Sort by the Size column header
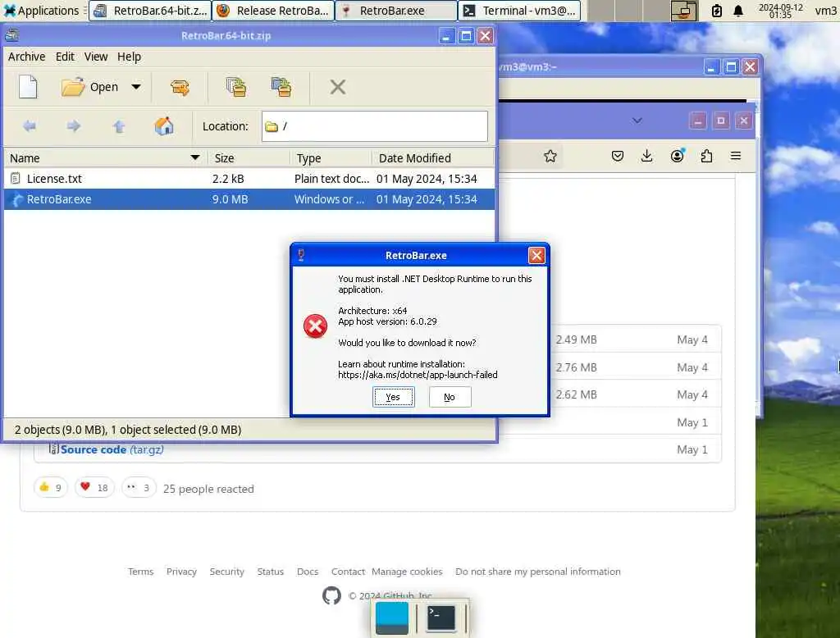Image resolution: width=840 pixels, height=638 pixels. [249, 158]
